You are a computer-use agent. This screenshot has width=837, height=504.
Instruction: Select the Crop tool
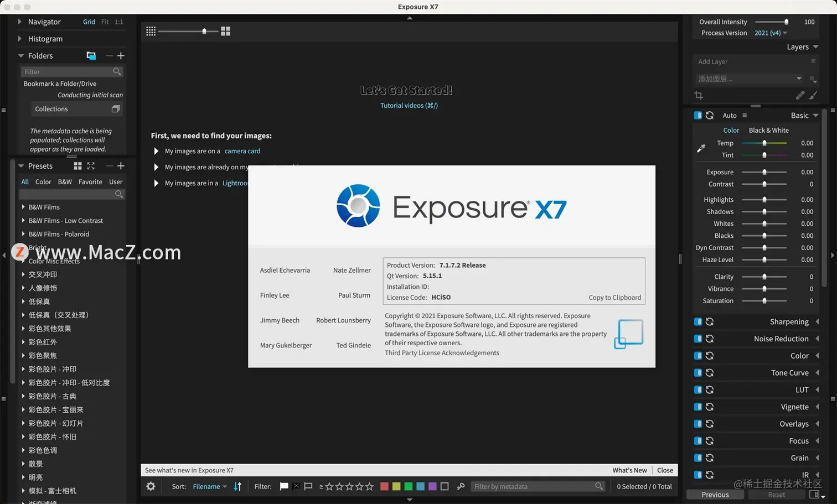(699, 95)
